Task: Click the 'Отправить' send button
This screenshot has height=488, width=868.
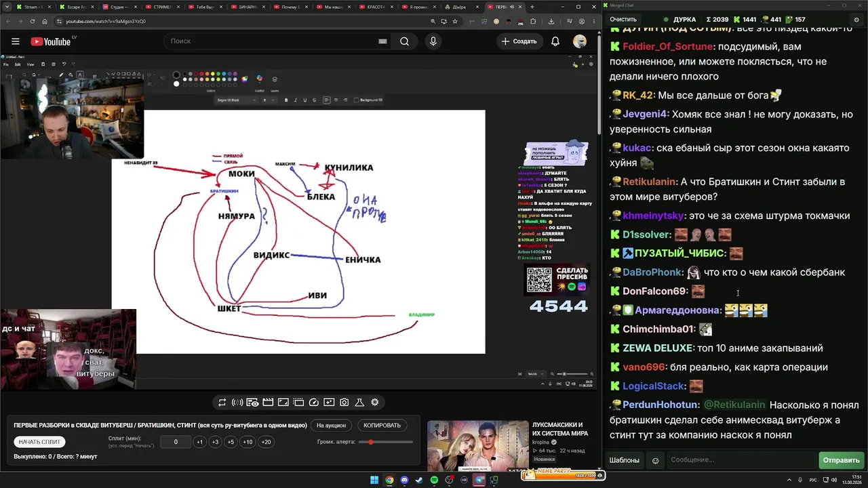Action: (841, 460)
